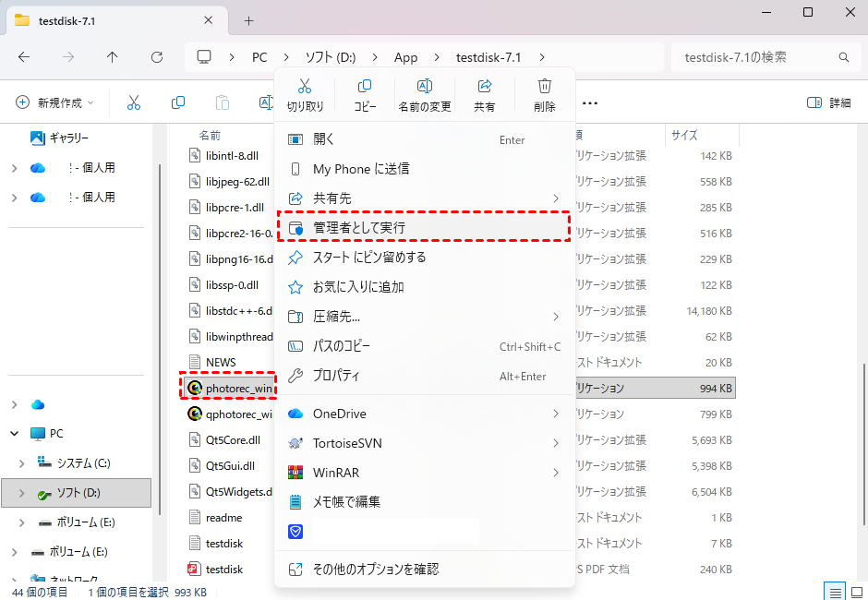Collapse the PC tree node
The image size is (868, 600).
point(14,433)
